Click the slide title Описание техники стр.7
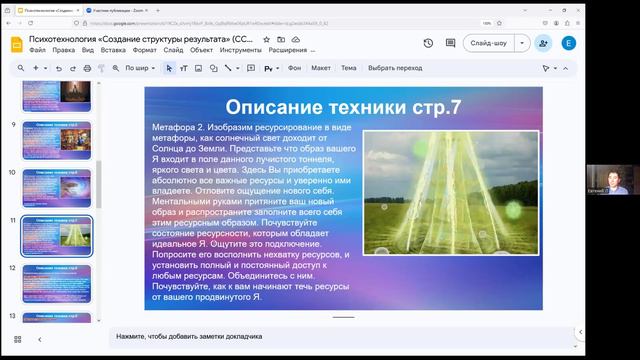The height and width of the screenshot is (360, 640). (343, 107)
